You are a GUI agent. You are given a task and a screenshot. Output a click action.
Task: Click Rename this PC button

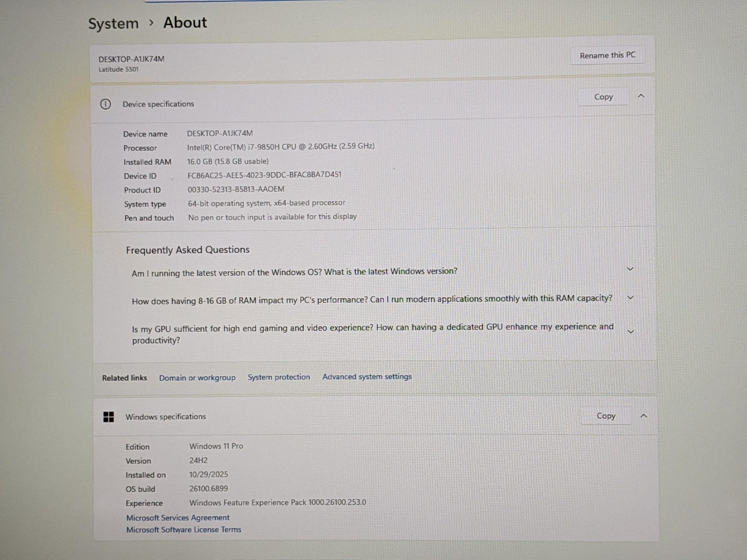tap(607, 55)
